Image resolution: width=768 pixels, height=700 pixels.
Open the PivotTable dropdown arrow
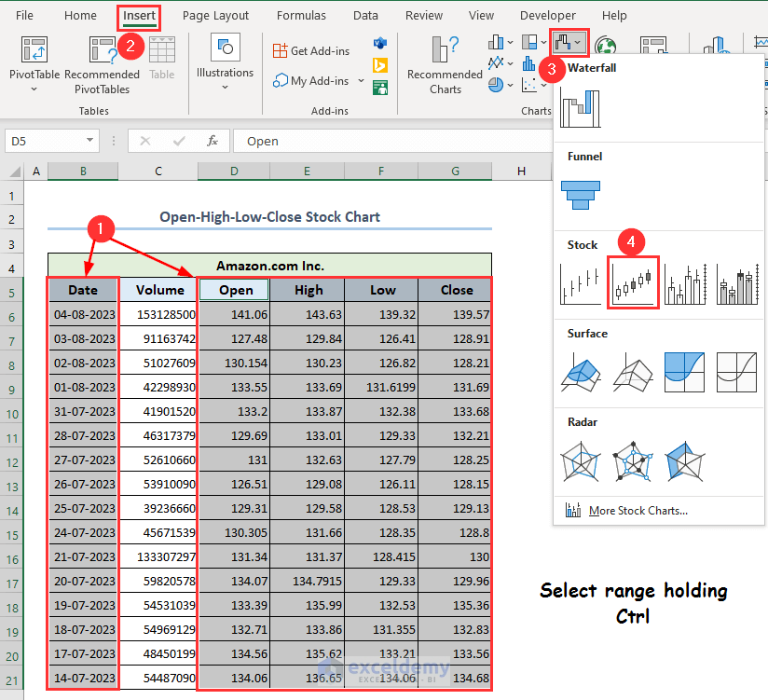34,89
